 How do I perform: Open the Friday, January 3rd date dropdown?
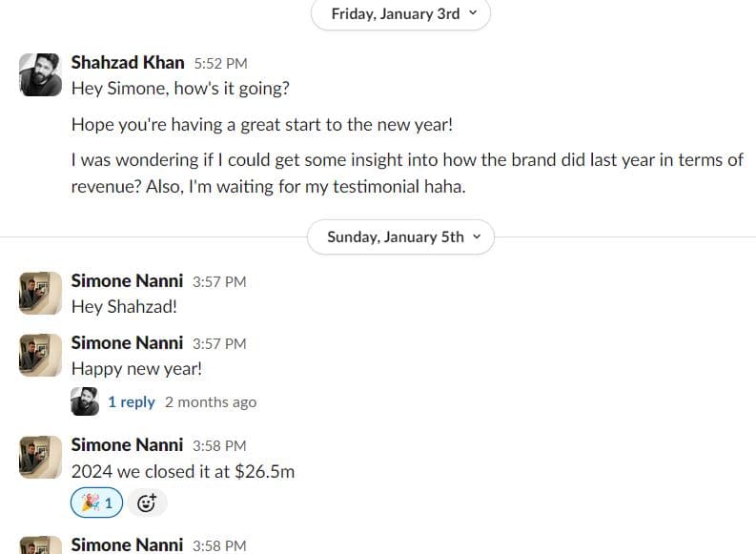click(x=400, y=14)
